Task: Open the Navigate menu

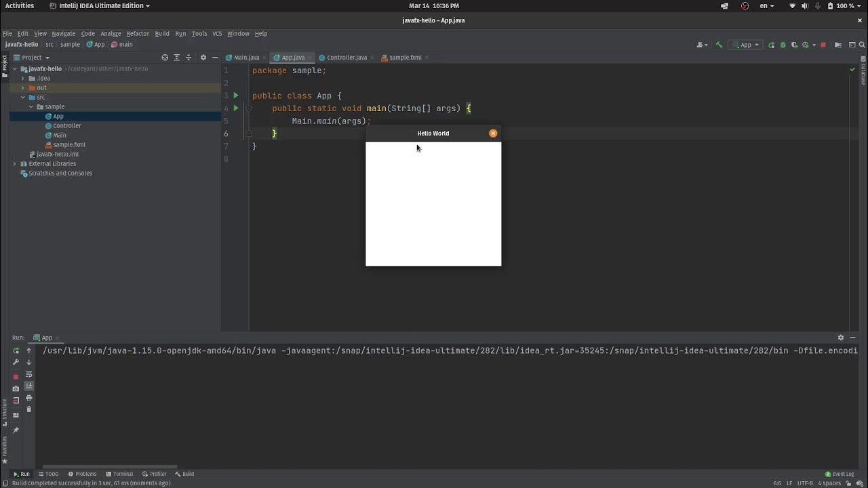Action: [64, 33]
